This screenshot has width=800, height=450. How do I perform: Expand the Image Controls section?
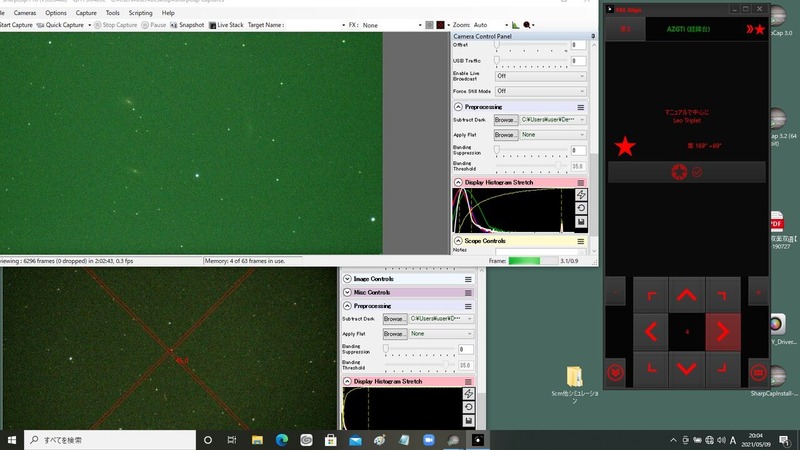tap(347, 279)
